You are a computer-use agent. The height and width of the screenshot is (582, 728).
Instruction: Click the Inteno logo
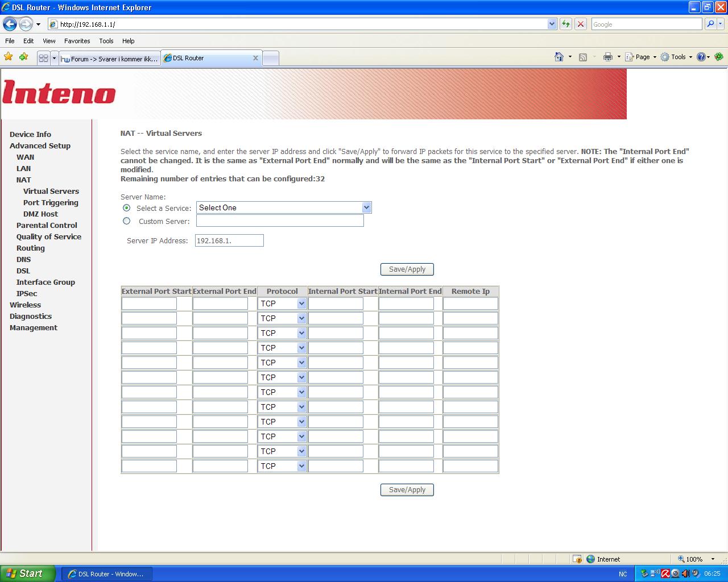(x=59, y=92)
